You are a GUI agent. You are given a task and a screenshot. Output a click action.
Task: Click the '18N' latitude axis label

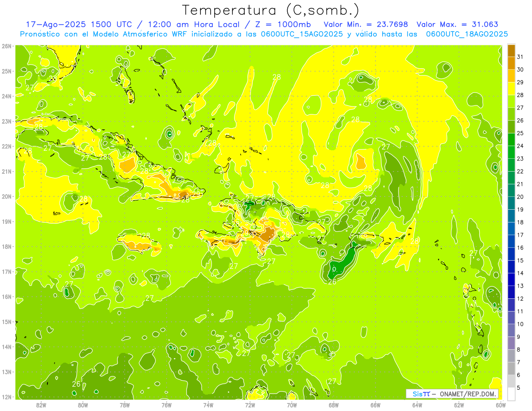[x=7, y=247]
